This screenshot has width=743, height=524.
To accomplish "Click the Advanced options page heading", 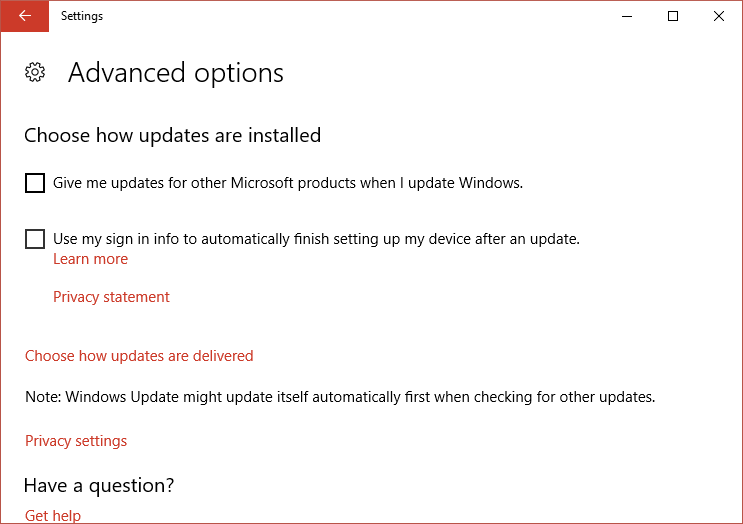I will [176, 73].
